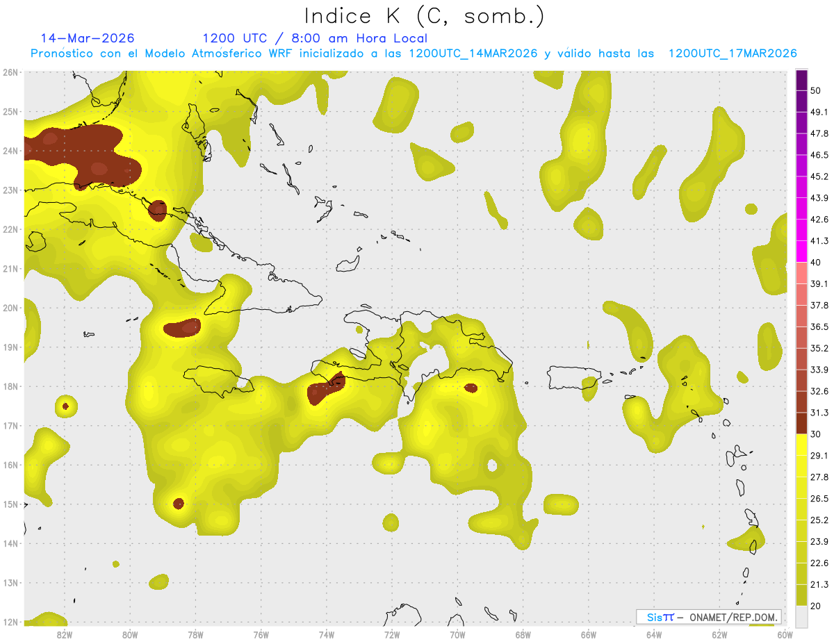Screen dimensions: 834x644
Task: Click the colorbar value '39.1'
Action: pyautogui.click(x=819, y=283)
